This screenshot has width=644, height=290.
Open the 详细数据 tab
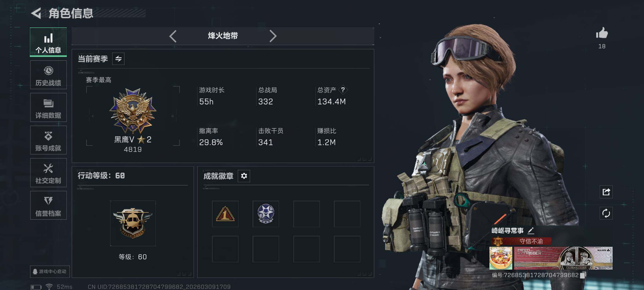(48, 107)
